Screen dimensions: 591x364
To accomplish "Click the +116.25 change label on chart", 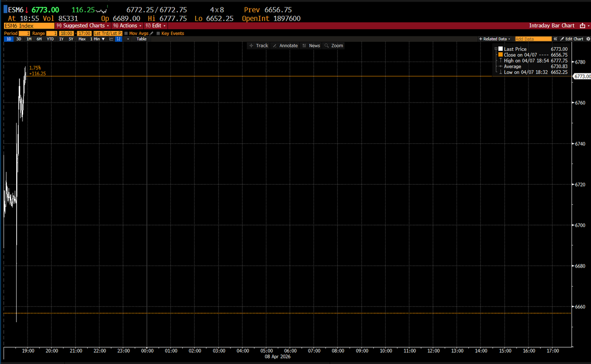I will [x=37, y=73].
